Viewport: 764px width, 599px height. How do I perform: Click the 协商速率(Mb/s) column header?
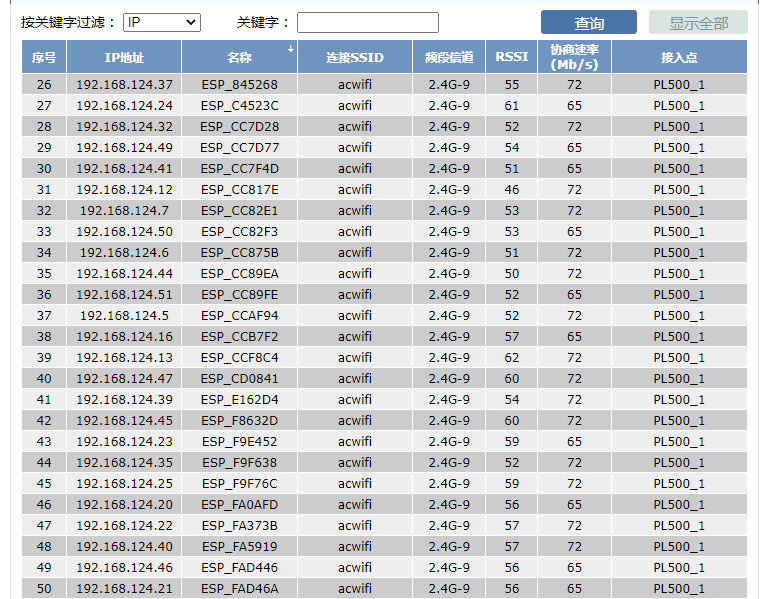574,57
